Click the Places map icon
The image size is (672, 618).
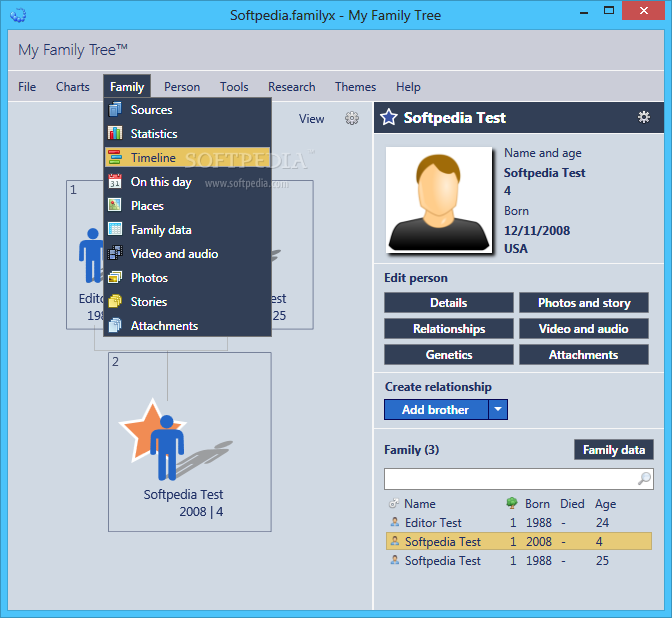(x=115, y=205)
